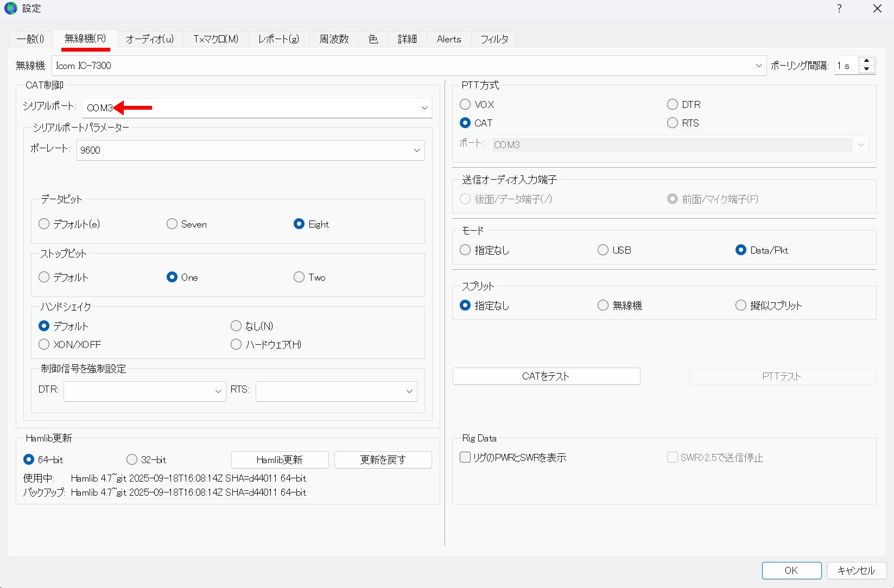Choose Seven data bits

pos(172,224)
